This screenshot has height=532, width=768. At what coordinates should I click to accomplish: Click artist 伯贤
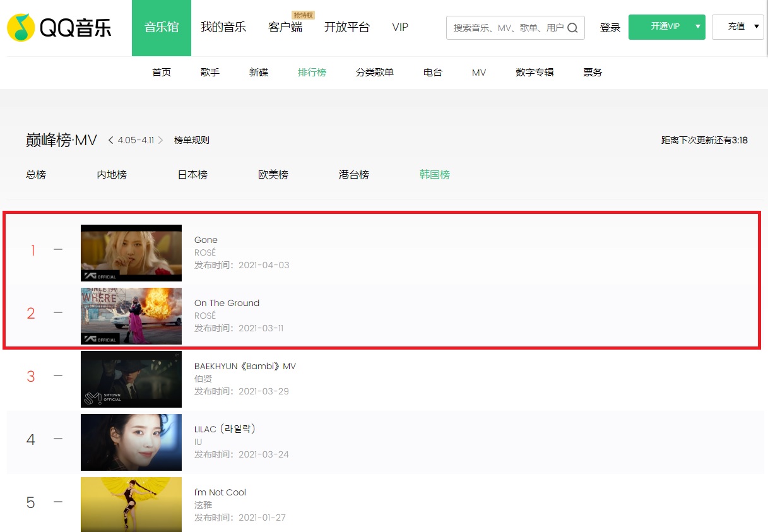tap(203, 379)
